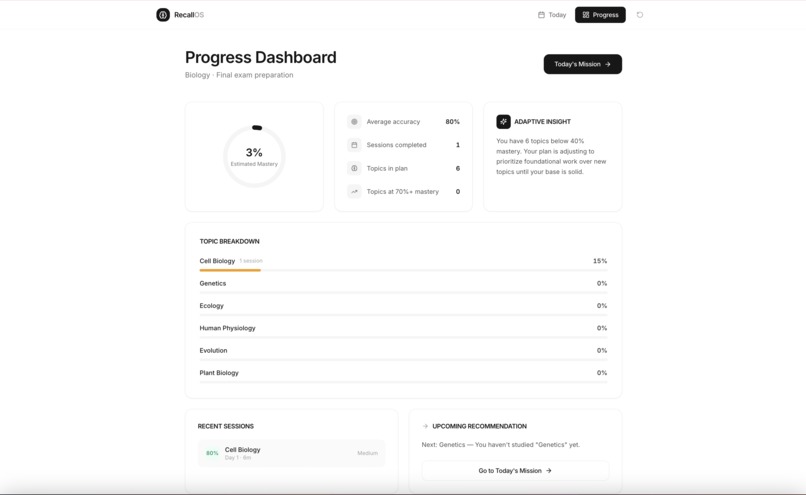Click the Average accuracy icon
Viewport: 806px width, 495px height.
[x=354, y=122]
